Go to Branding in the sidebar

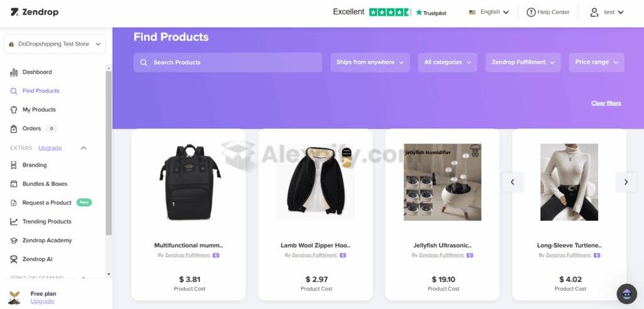pos(35,165)
